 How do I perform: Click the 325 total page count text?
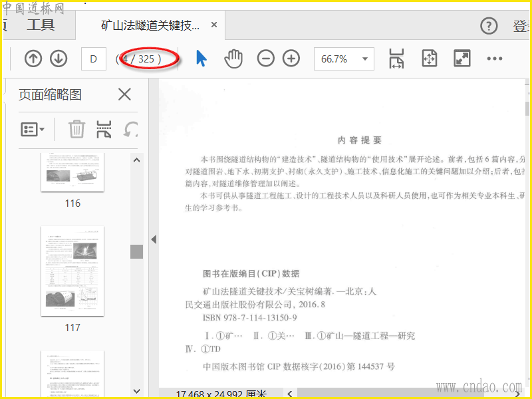pos(146,59)
